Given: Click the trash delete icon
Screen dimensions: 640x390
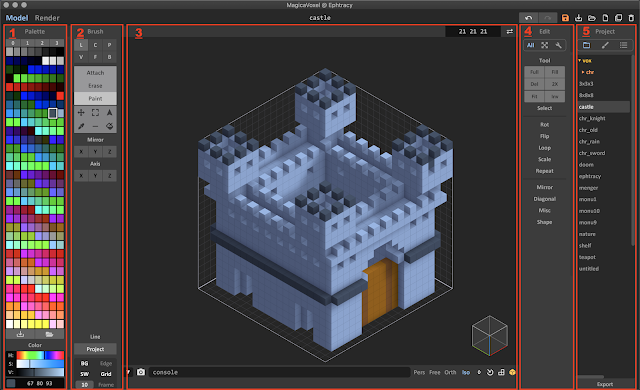Looking at the screenshot, I should tap(631, 18).
